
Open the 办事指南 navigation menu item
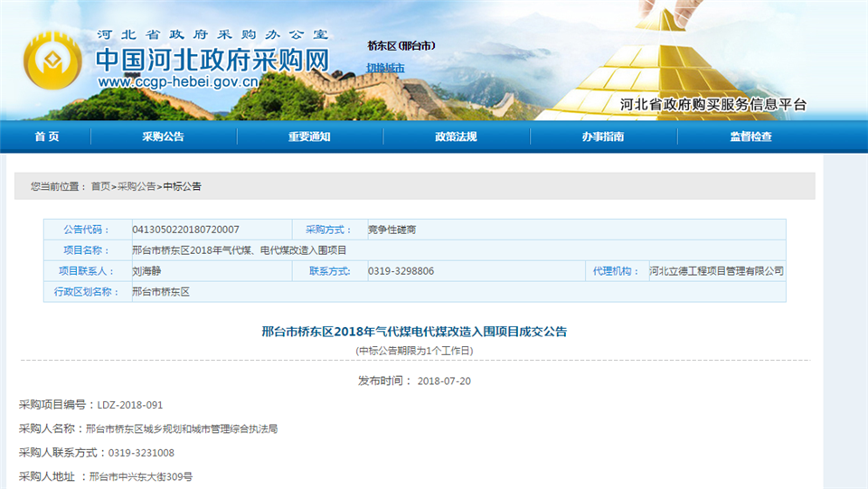[x=603, y=136]
